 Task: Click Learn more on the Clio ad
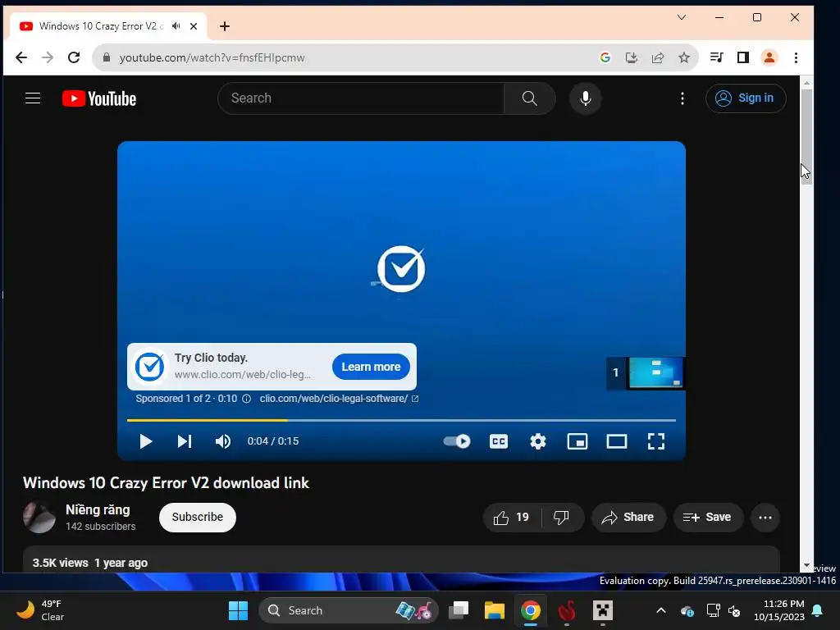[371, 367]
